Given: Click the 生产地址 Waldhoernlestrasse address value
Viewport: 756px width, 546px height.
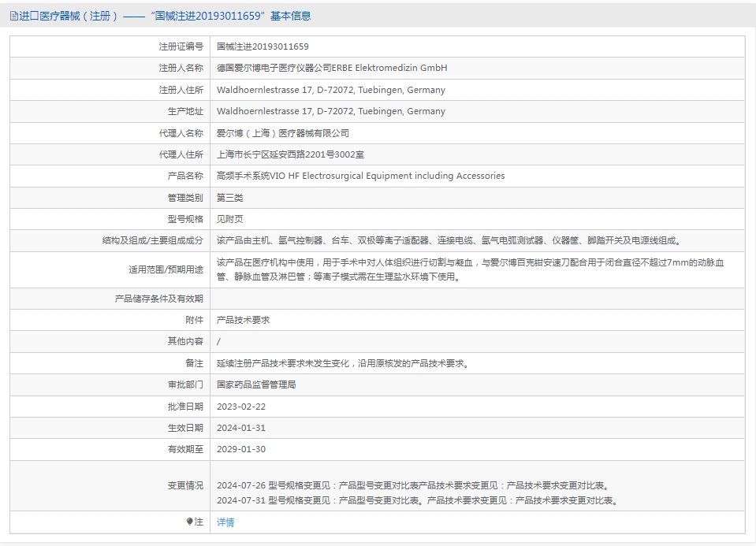Looking at the screenshot, I should point(330,111).
